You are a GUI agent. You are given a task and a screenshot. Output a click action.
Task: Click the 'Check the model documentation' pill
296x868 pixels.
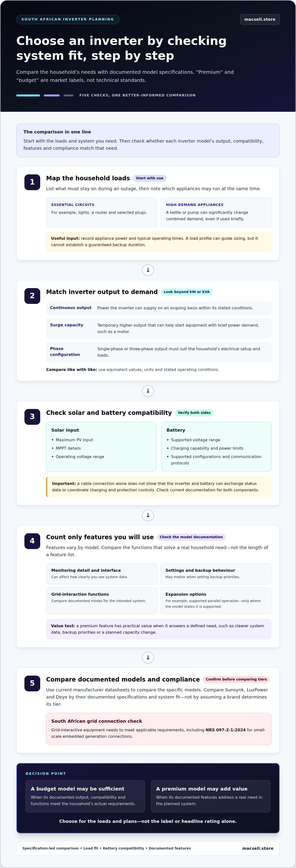[x=191, y=537]
